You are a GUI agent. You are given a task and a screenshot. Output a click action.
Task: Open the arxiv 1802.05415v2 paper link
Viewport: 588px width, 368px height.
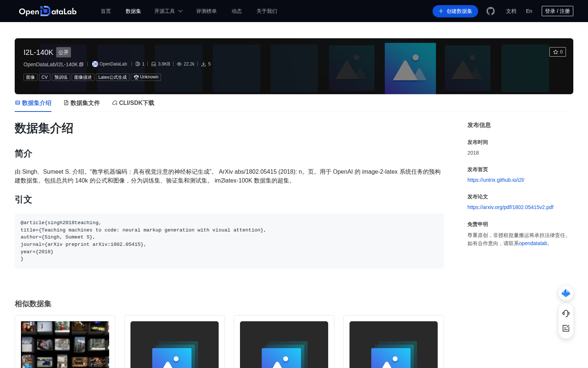pos(510,207)
